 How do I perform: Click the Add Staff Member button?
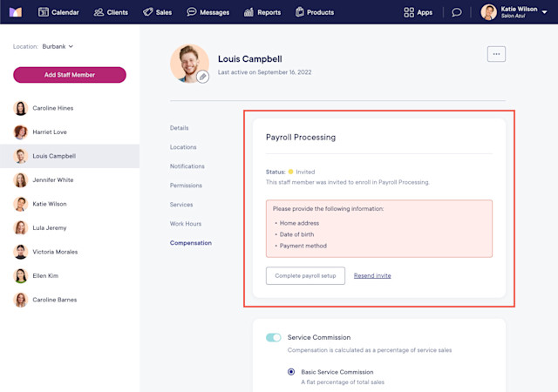pos(70,75)
